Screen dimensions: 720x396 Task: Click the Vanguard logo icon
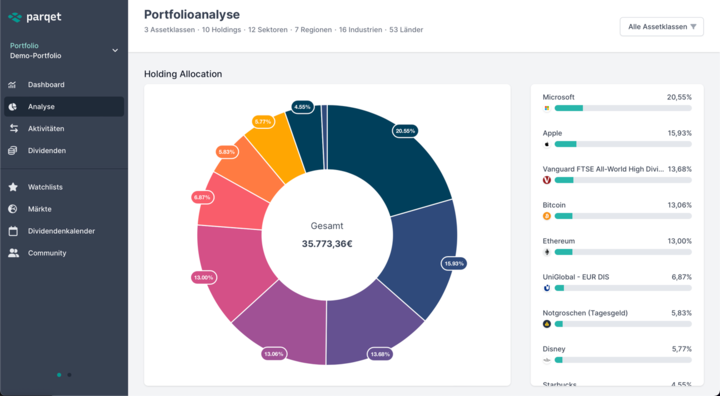tap(547, 180)
